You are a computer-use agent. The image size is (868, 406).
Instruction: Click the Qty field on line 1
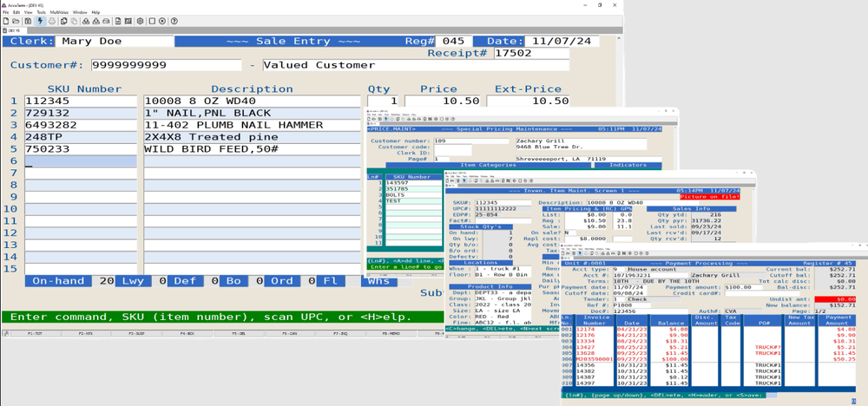click(383, 101)
